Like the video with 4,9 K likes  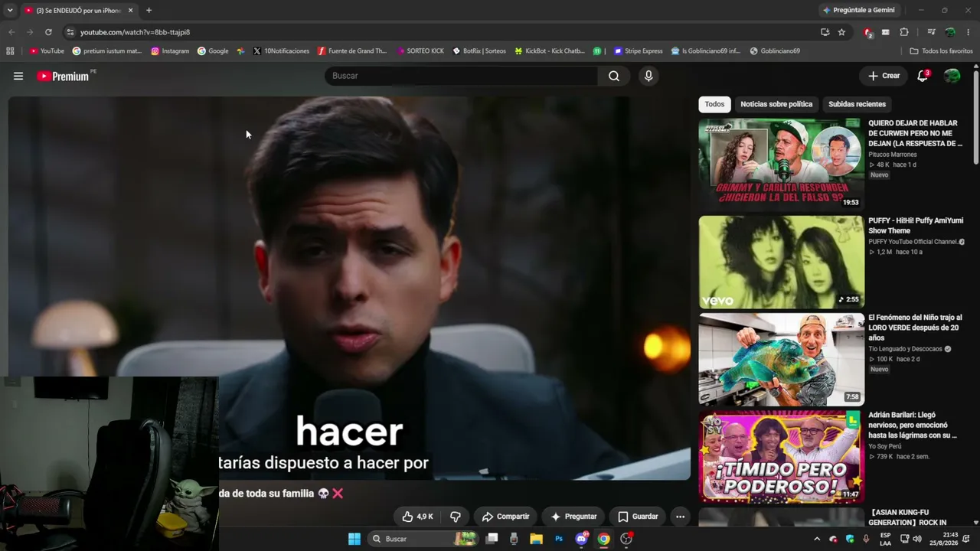click(x=418, y=517)
